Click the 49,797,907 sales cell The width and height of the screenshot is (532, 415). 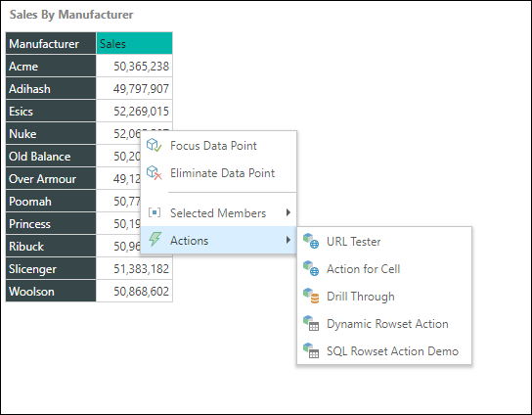coord(134,88)
